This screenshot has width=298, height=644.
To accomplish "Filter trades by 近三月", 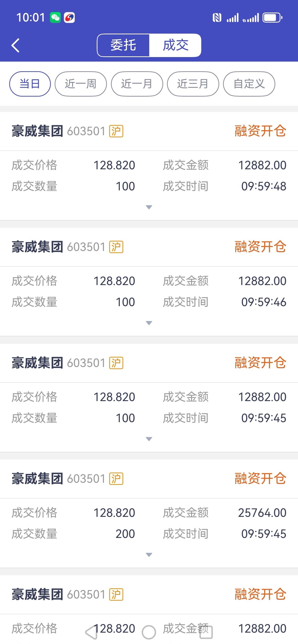I will pos(193,84).
